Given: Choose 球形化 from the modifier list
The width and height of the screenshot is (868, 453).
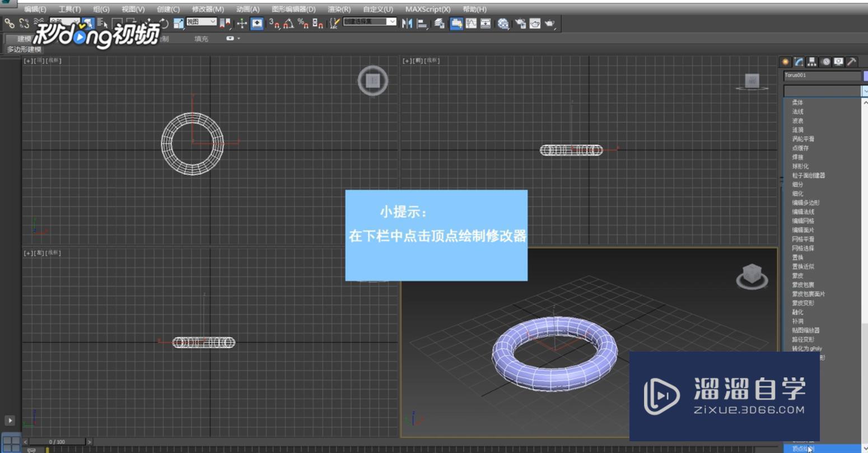Looking at the screenshot, I should coord(800,166).
